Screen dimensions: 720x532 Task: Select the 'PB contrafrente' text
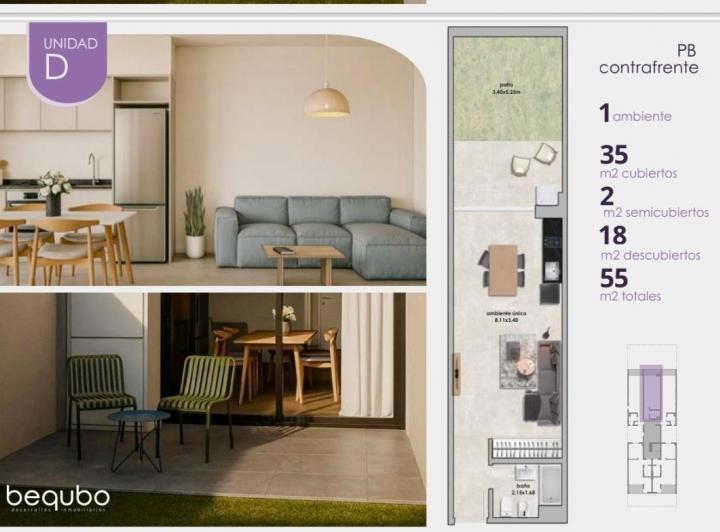(x=649, y=59)
